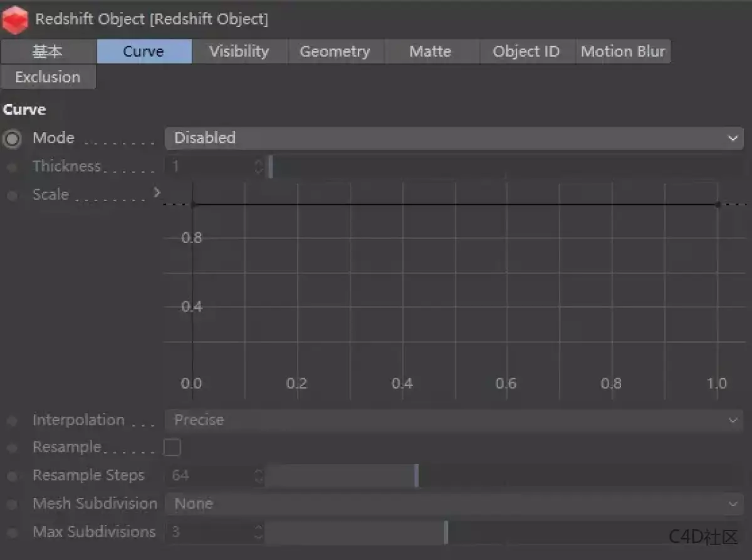Enable the Resample checkbox

(x=172, y=447)
